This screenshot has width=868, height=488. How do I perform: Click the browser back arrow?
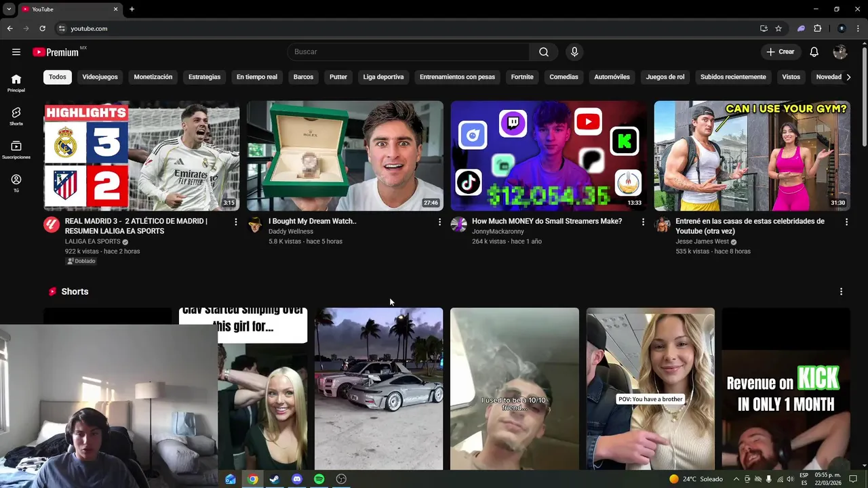[x=9, y=28]
